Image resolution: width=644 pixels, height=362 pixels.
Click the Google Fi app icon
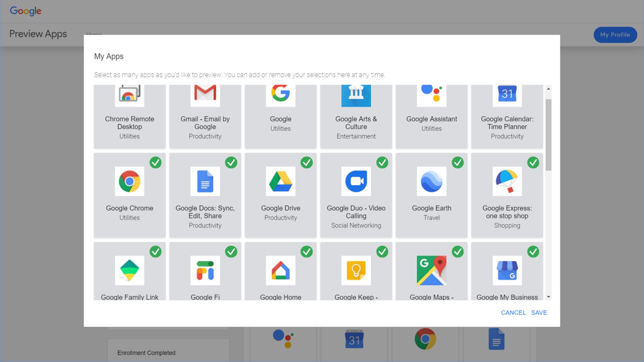pos(205,271)
